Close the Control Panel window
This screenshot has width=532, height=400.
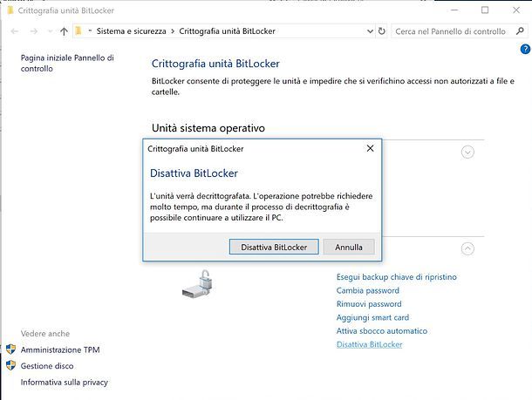[x=516, y=10]
